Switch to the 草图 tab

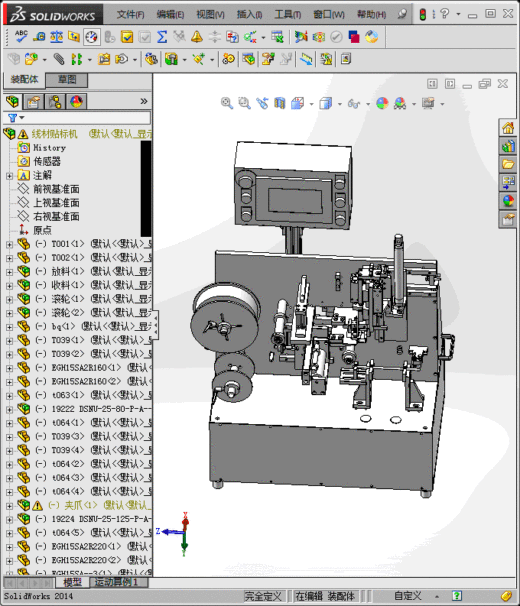tap(66, 80)
